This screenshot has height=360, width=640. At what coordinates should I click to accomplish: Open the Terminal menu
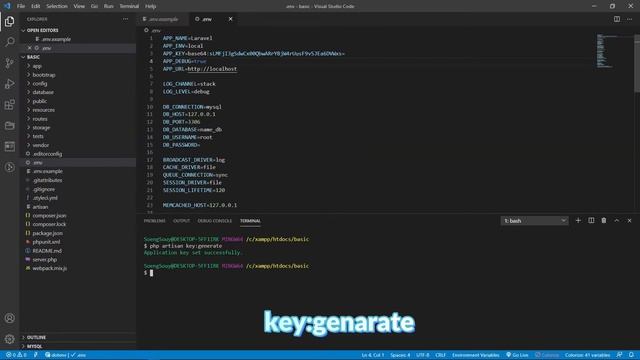pyautogui.click(x=129, y=6)
